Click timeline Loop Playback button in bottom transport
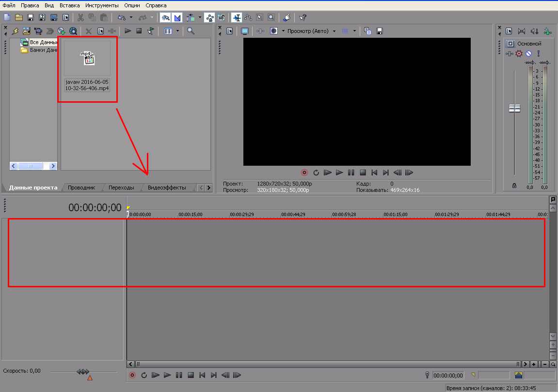The image size is (558, 392). [x=144, y=375]
